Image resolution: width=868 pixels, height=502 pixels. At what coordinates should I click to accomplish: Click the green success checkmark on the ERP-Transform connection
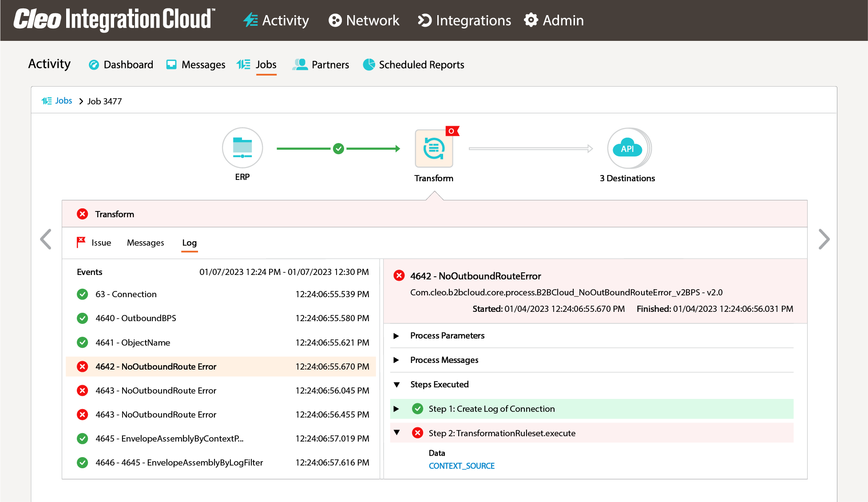coord(338,148)
